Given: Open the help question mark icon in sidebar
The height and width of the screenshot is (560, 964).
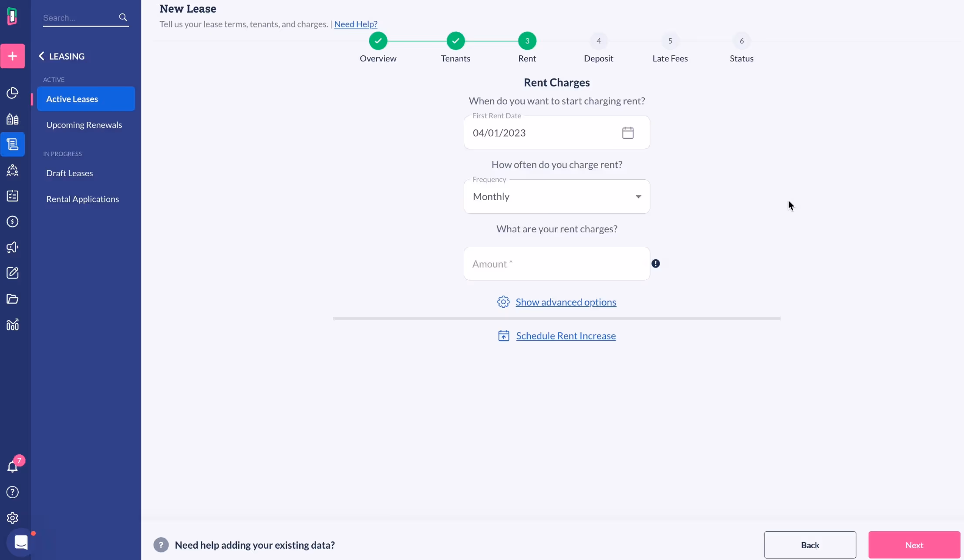Looking at the screenshot, I should (13, 492).
